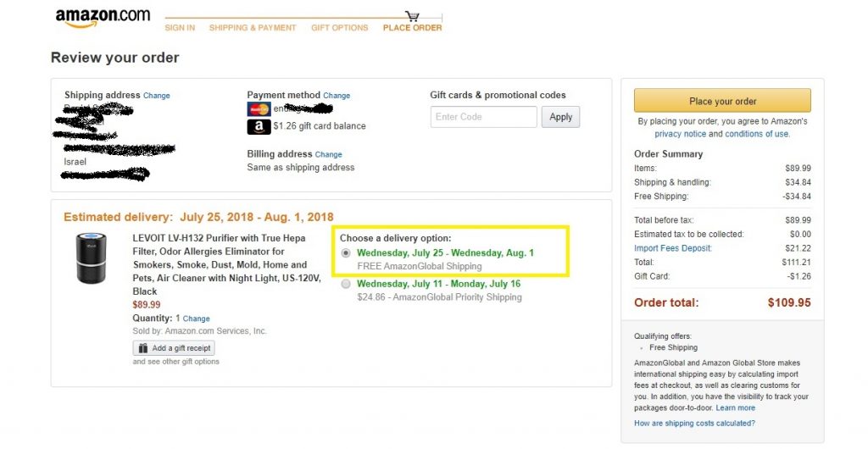868x449 pixels.
Task: Click the Enter Code input field
Action: 483,117
